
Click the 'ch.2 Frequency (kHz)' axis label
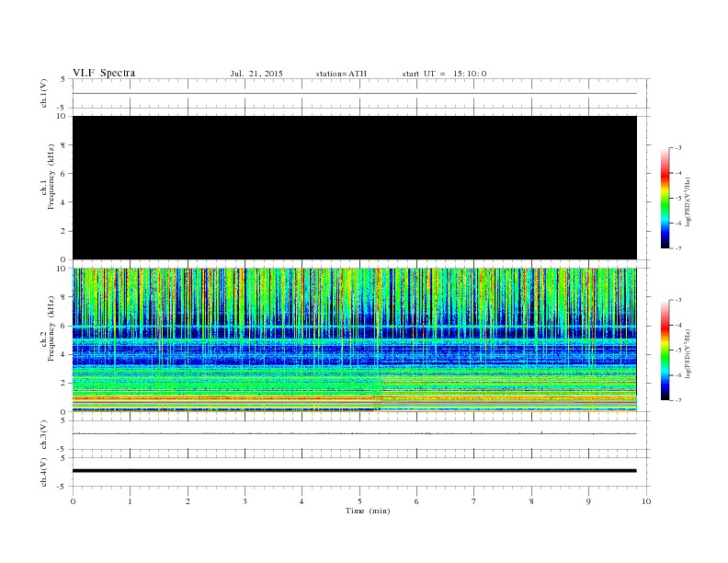coord(48,327)
